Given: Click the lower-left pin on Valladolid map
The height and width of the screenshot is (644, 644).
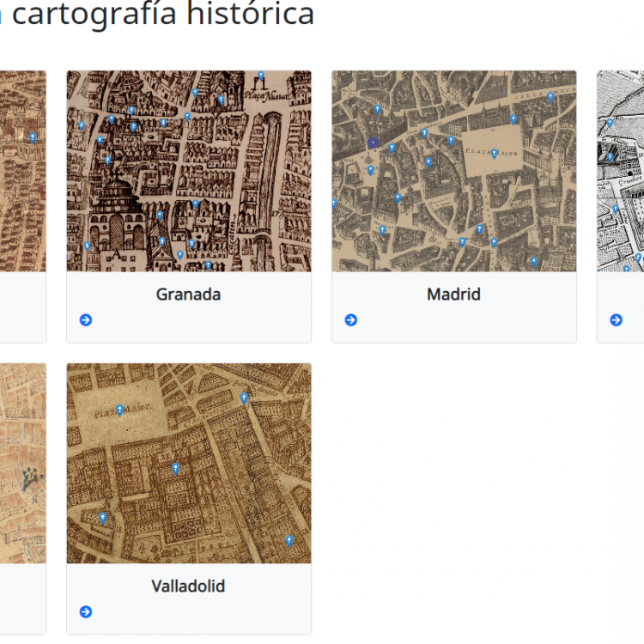Looking at the screenshot, I should coord(103,519).
